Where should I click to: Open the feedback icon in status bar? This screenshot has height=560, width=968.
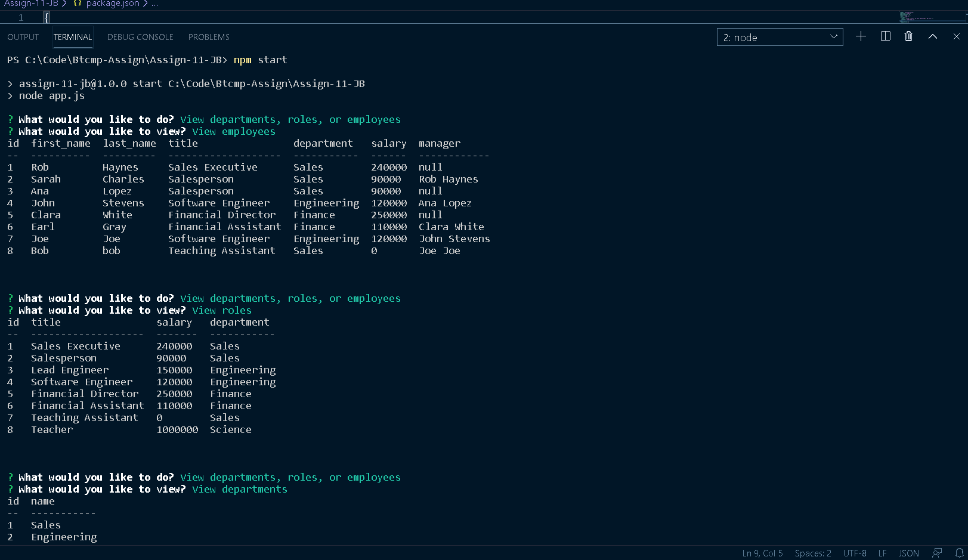pos(937,553)
